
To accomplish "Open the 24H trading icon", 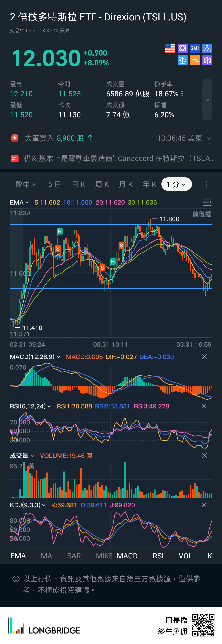I will pos(195,48).
